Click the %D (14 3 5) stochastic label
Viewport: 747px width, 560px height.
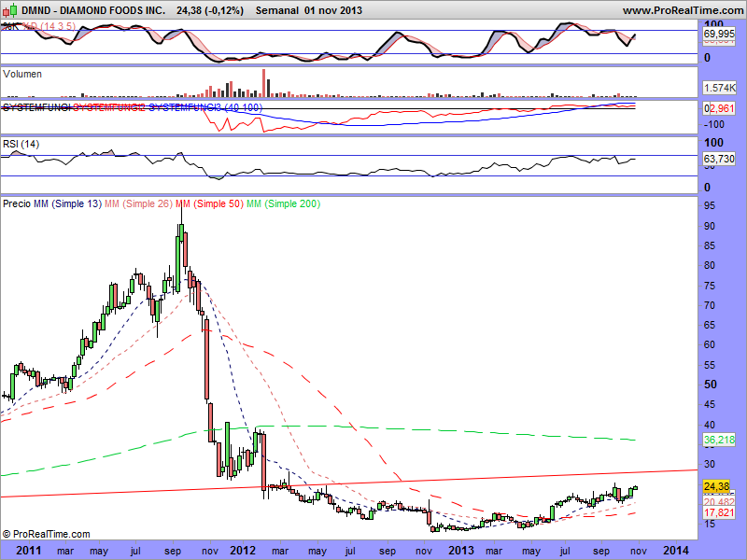tap(49, 26)
